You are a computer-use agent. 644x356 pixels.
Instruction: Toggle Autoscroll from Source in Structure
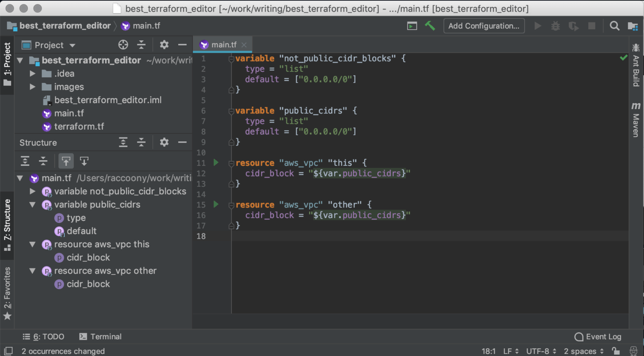tap(84, 161)
